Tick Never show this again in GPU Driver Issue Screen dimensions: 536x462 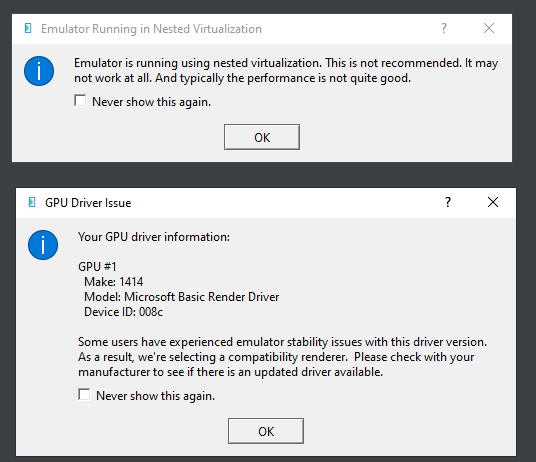pyautogui.click(x=84, y=394)
